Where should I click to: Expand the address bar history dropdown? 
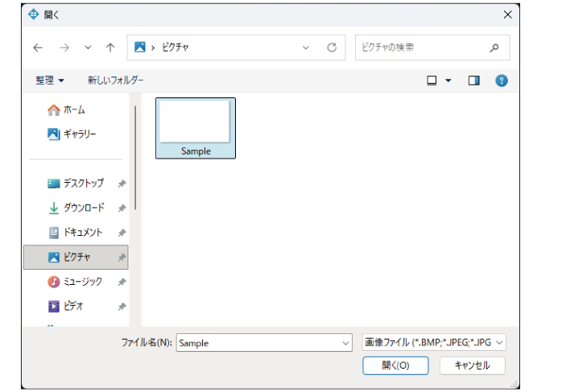pos(306,47)
